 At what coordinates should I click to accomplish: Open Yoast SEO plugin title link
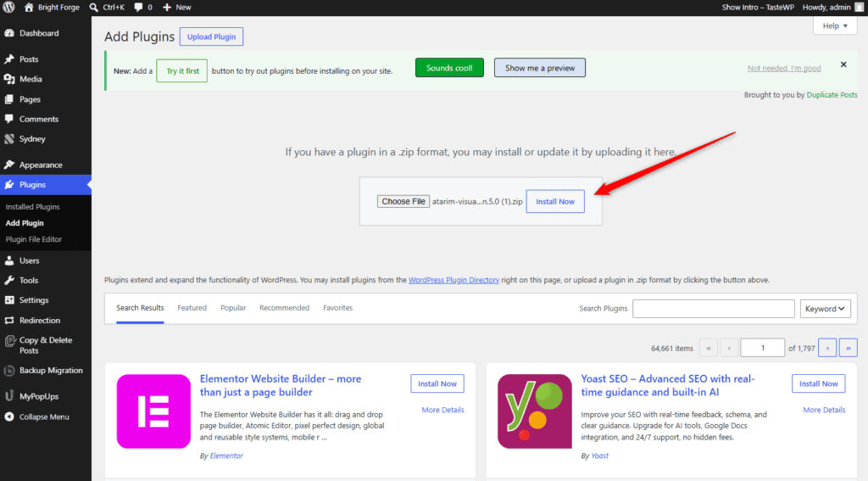click(x=668, y=385)
